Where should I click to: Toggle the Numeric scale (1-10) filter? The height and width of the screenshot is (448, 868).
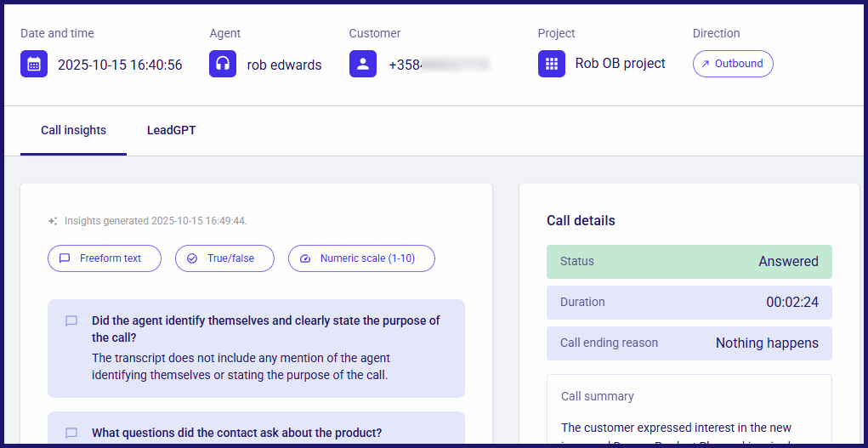point(361,258)
